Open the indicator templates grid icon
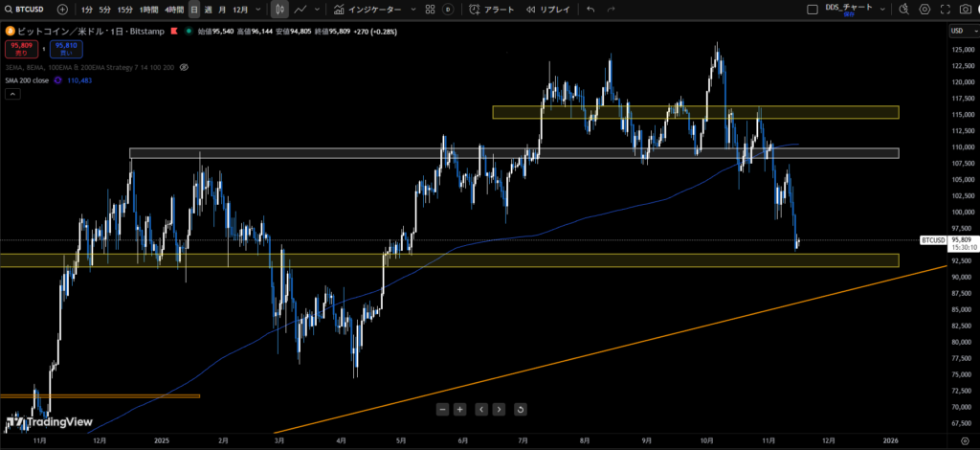Viewport: 980px width, 450px height. click(x=429, y=9)
